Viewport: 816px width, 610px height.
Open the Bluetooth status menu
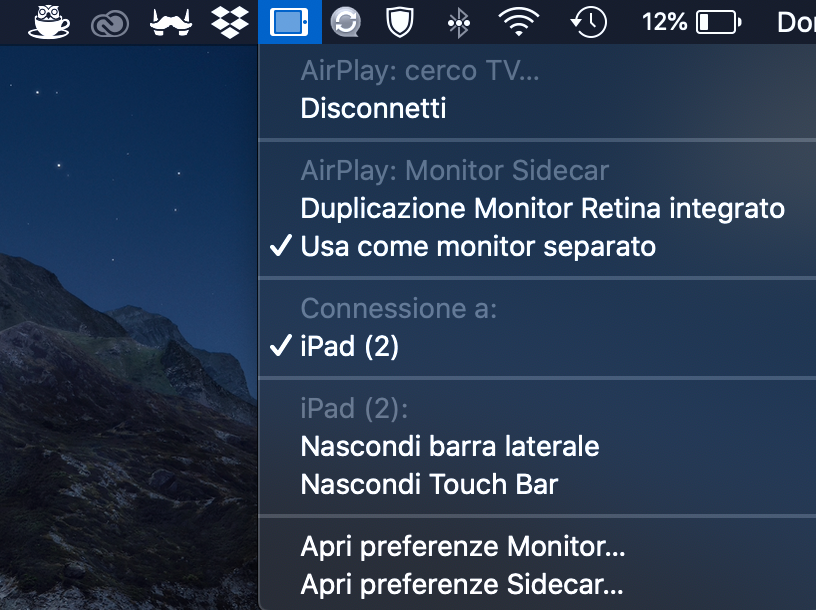(458, 22)
